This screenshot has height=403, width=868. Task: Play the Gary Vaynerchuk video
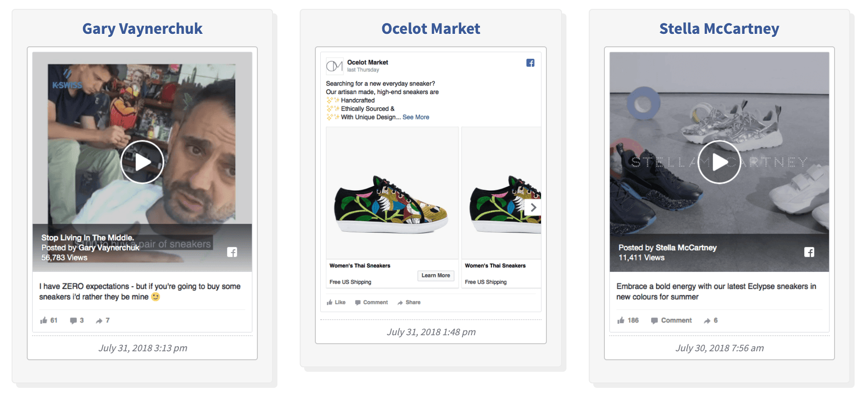coord(142,162)
